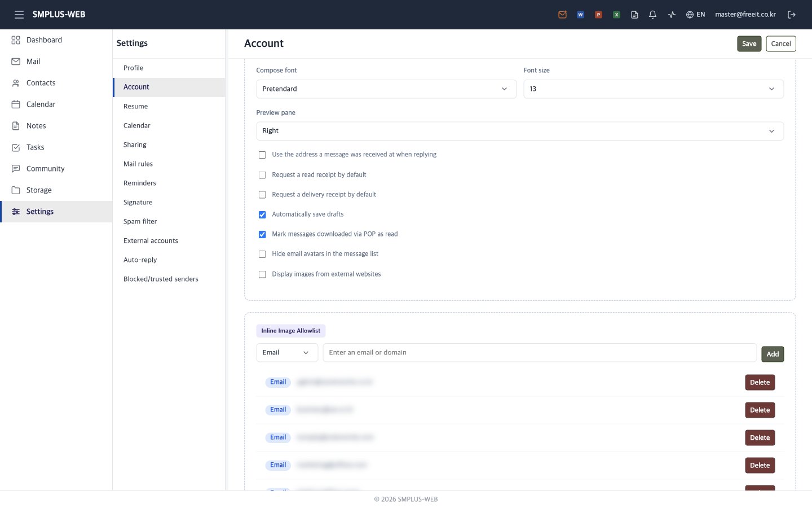Open Blocked/trusted senders settings
Screen dimensions: 812x508
point(169,279)
